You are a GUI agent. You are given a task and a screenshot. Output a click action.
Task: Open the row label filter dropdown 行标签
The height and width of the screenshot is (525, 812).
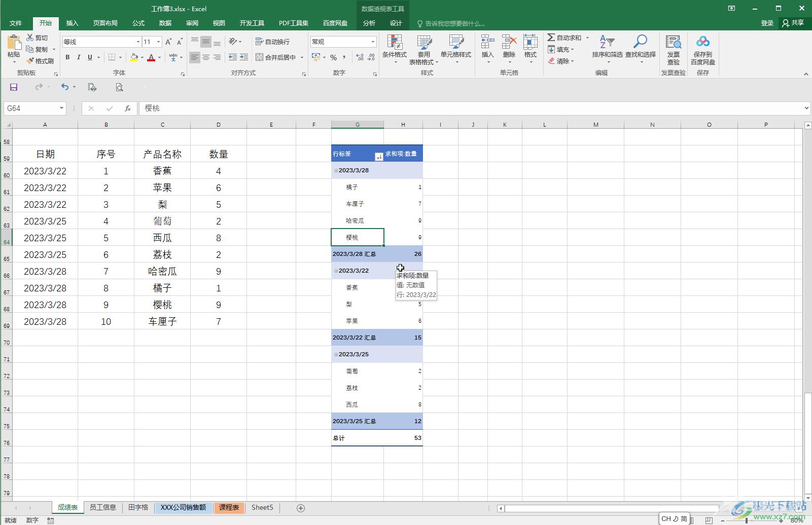(x=378, y=157)
